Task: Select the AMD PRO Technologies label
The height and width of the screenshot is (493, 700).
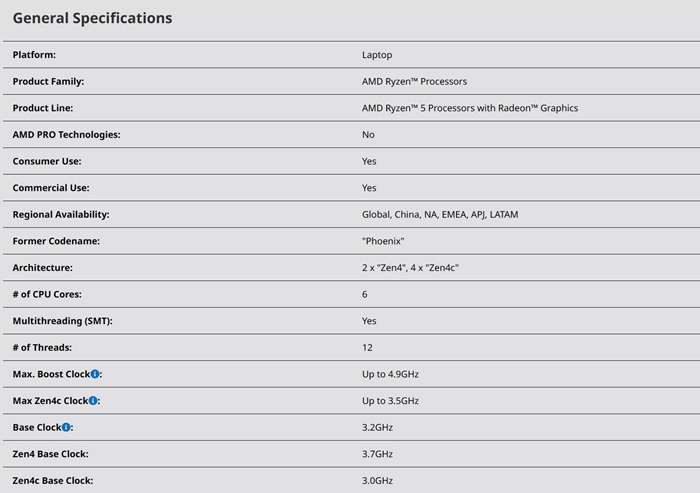Action: coord(66,134)
